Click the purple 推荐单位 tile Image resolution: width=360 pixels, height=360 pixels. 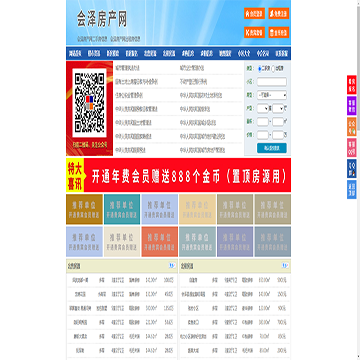coord(235,242)
